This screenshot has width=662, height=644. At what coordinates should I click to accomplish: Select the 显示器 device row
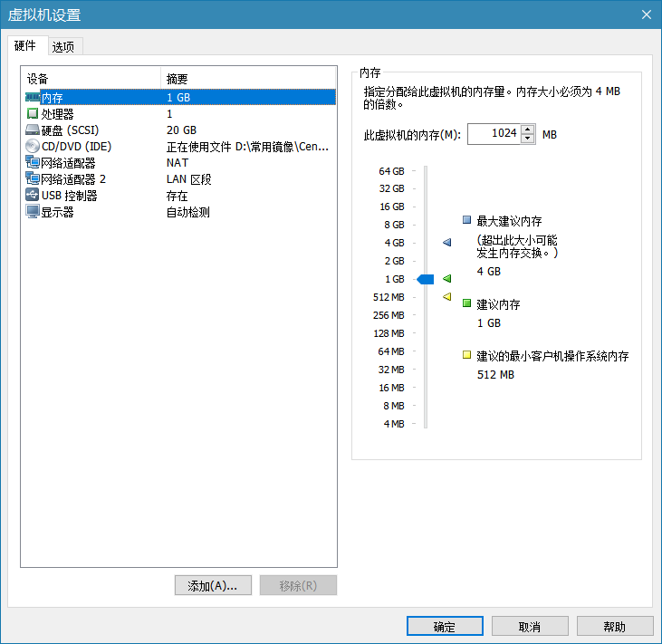180,212
